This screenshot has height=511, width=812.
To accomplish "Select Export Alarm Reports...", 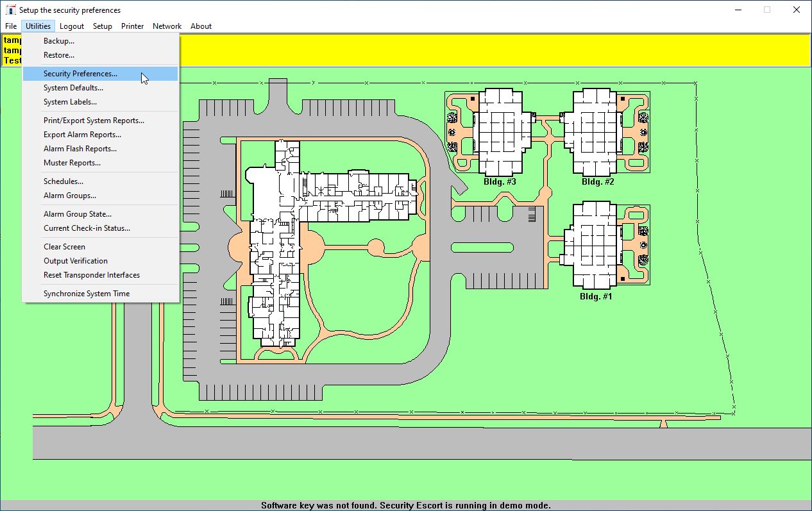I will [101, 135].
